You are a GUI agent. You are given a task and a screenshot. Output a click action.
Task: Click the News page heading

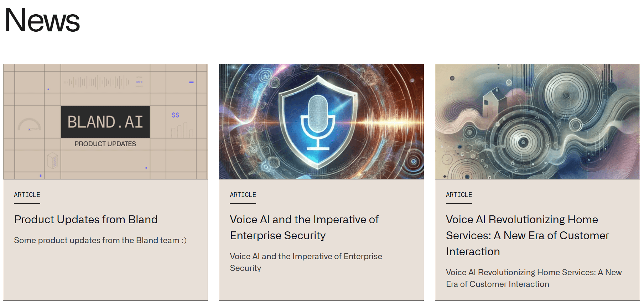pos(42,20)
